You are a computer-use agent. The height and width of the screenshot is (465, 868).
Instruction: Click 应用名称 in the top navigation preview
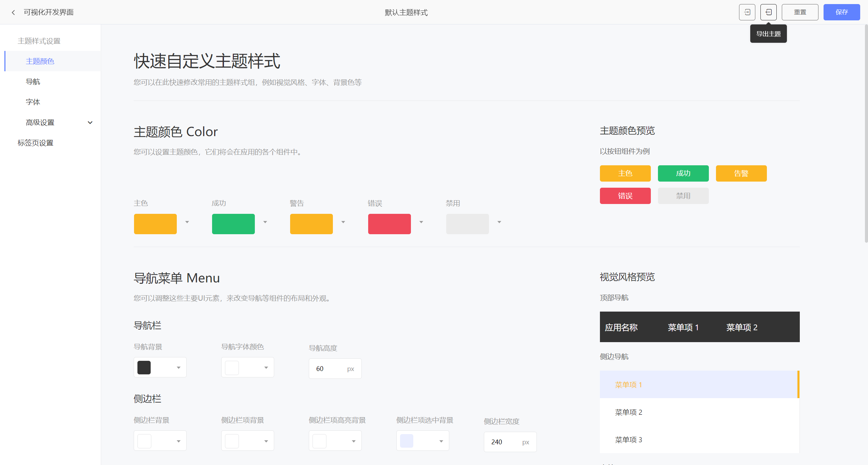click(x=621, y=327)
